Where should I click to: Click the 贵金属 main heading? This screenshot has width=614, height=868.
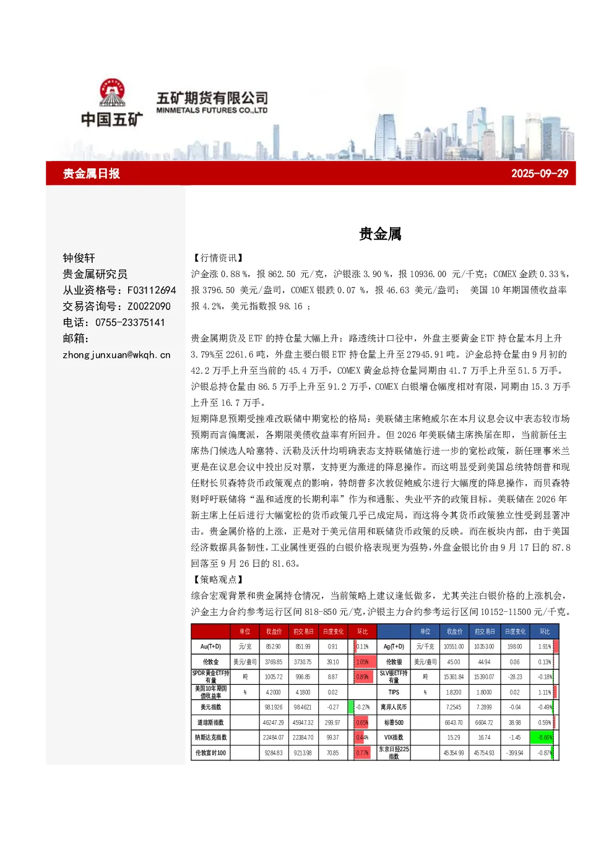(x=380, y=234)
